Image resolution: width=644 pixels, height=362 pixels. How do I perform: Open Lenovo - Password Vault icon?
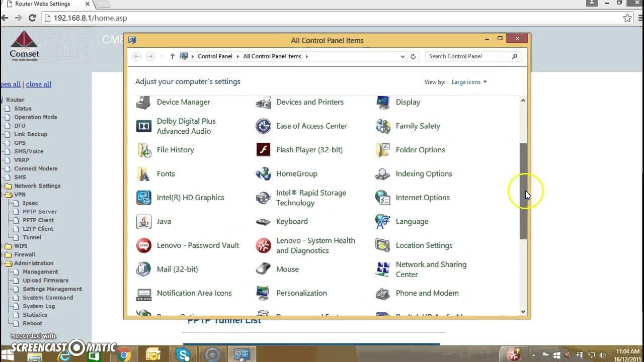[143, 245]
